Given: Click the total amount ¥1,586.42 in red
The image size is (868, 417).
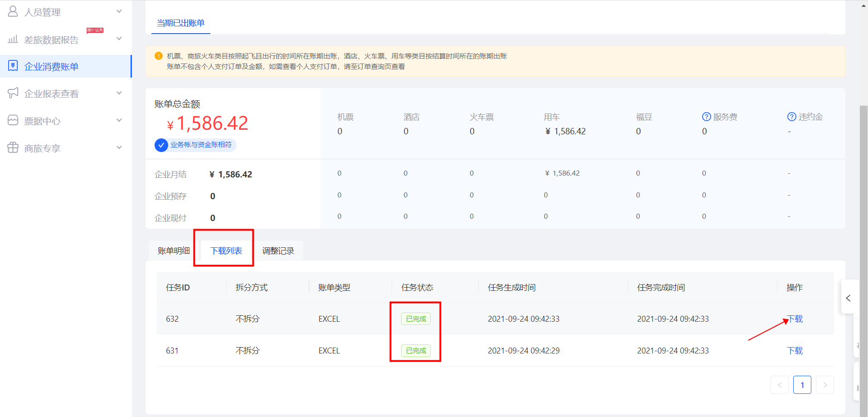Looking at the screenshot, I should tap(208, 123).
